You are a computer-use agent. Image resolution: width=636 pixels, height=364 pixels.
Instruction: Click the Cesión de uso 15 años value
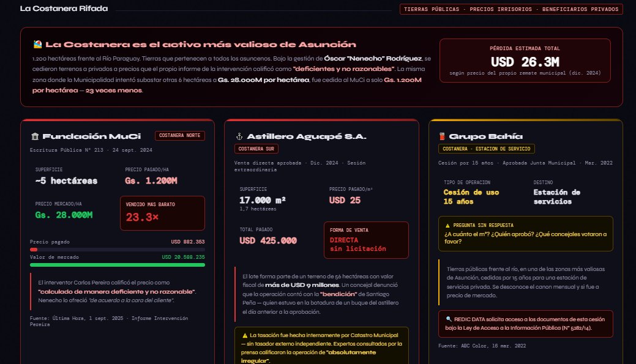471,196
